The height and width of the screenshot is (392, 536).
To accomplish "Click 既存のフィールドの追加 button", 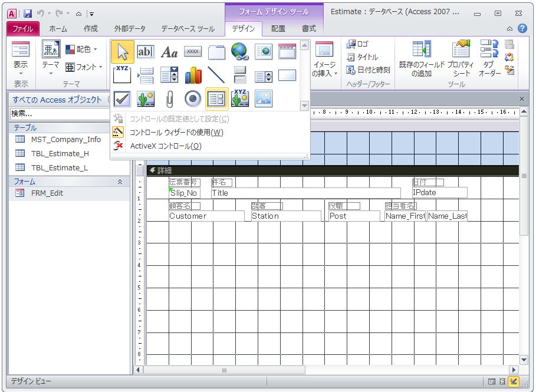I will tap(422, 59).
